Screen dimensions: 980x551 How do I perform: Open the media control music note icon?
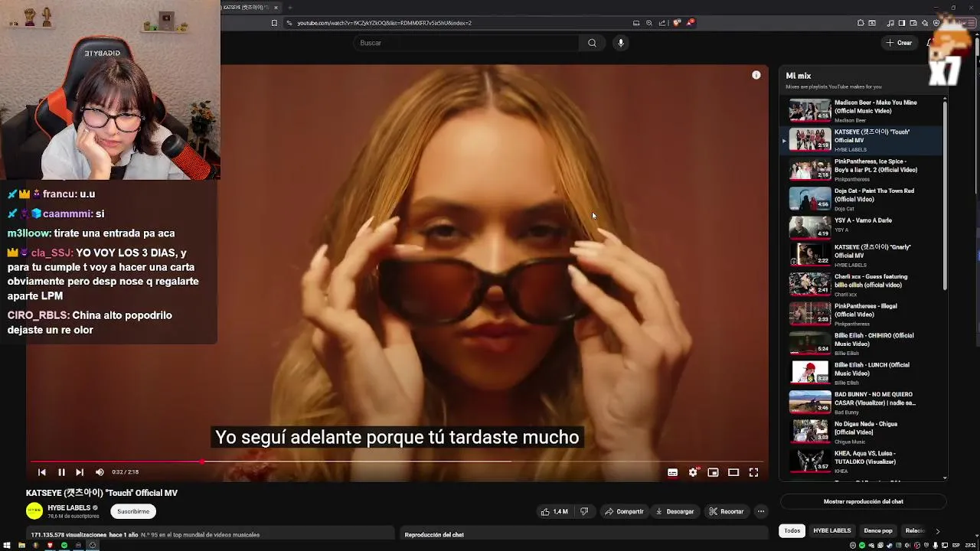click(x=890, y=23)
